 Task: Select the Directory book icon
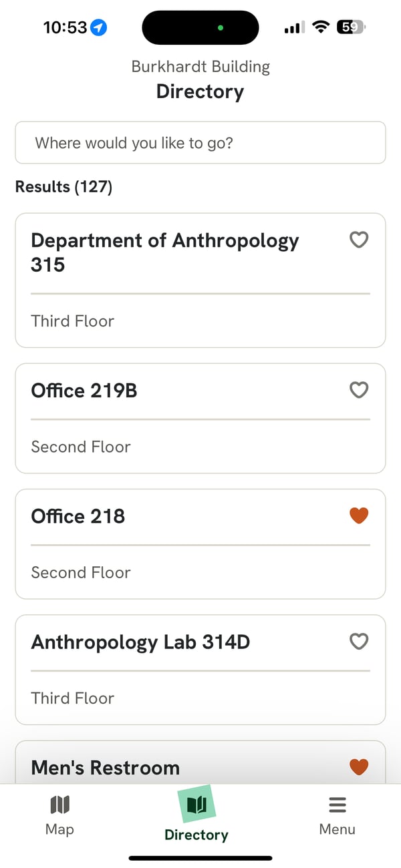tap(196, 804)
